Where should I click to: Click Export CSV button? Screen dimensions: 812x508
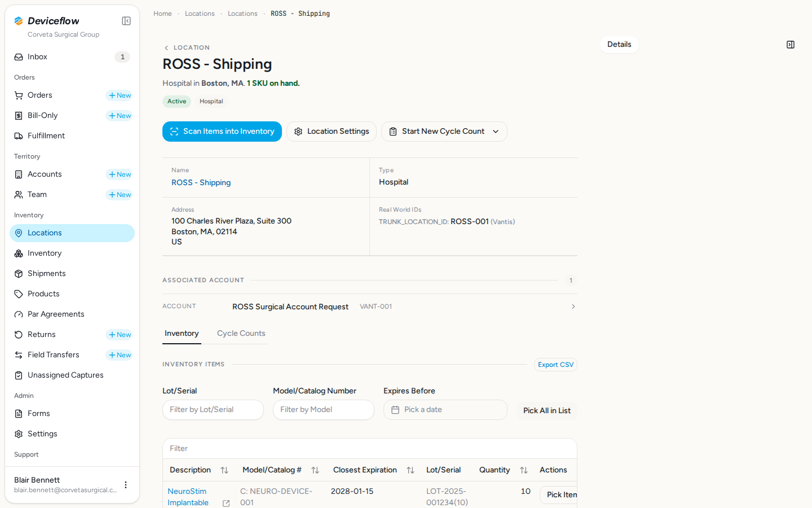tap(555, 365)
